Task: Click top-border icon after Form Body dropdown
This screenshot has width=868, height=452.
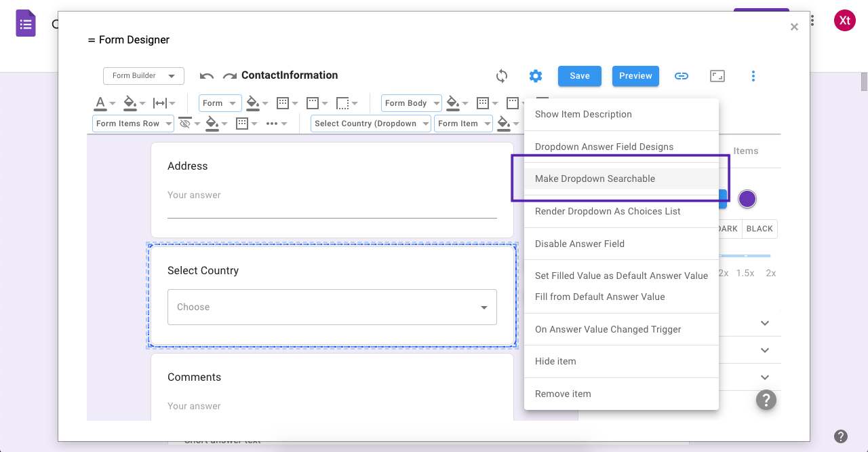Action: [x=513, y=103]
